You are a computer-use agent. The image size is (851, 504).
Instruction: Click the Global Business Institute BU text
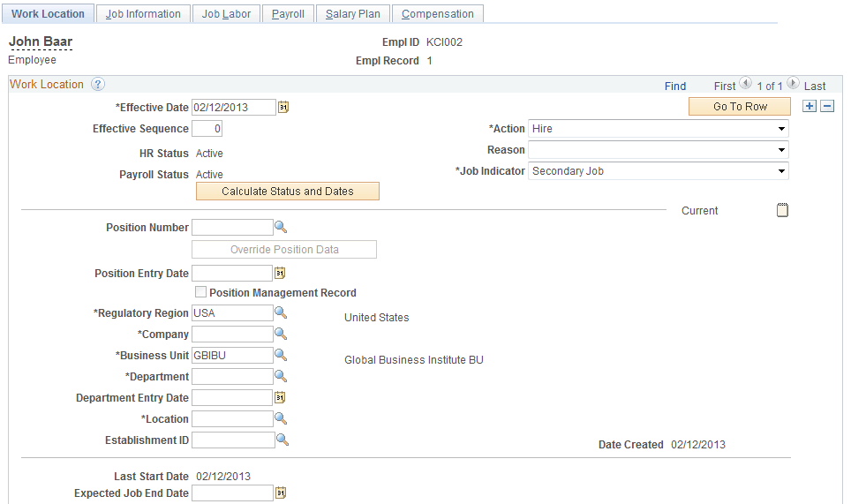pos(413,360)
